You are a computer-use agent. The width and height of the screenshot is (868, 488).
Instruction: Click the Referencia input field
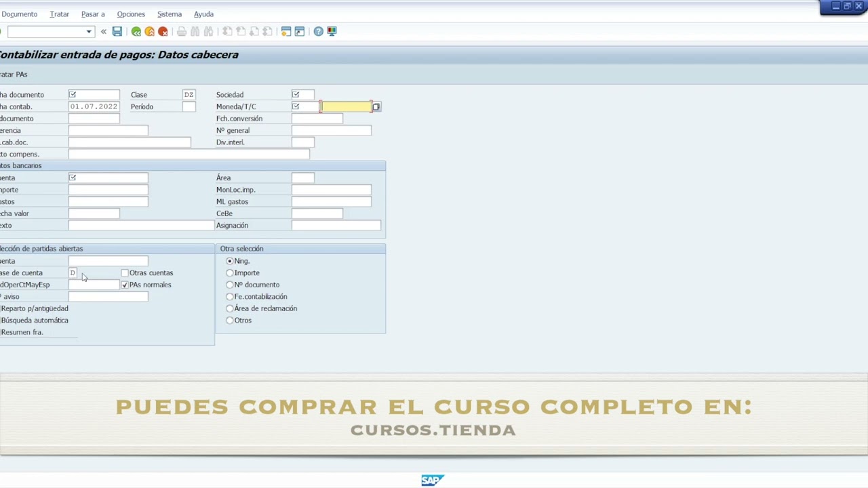(x=108, y=131)
